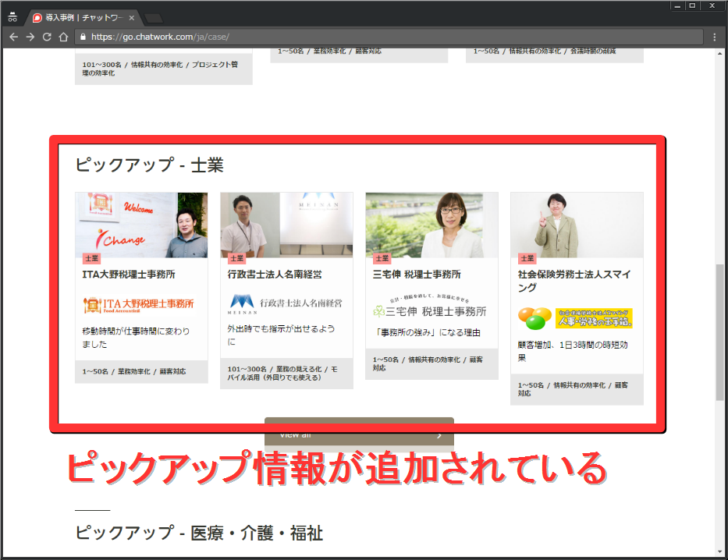Go forward with the browser forward arrow

click(x=30, y=37)
